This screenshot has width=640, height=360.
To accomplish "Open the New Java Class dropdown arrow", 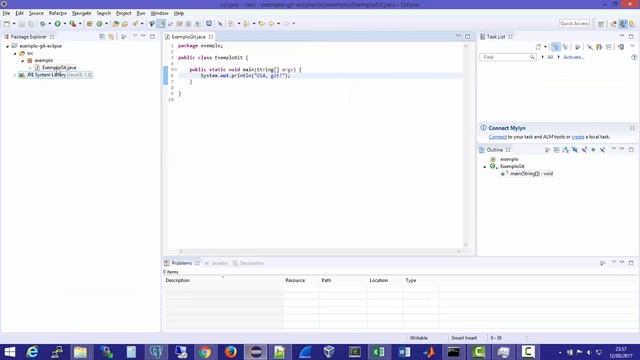I will (106, 24).
